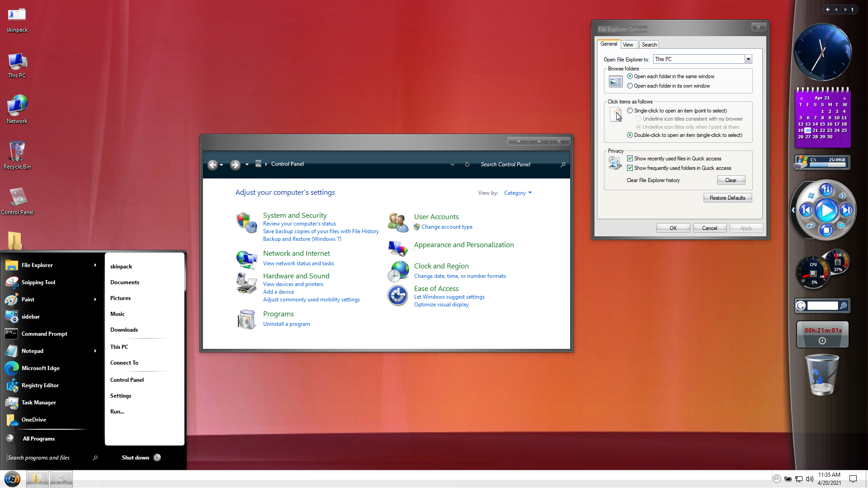Viewport: 868px width, 488px height.
Task: Click the Programs category icon
Action: pos(246,319)
